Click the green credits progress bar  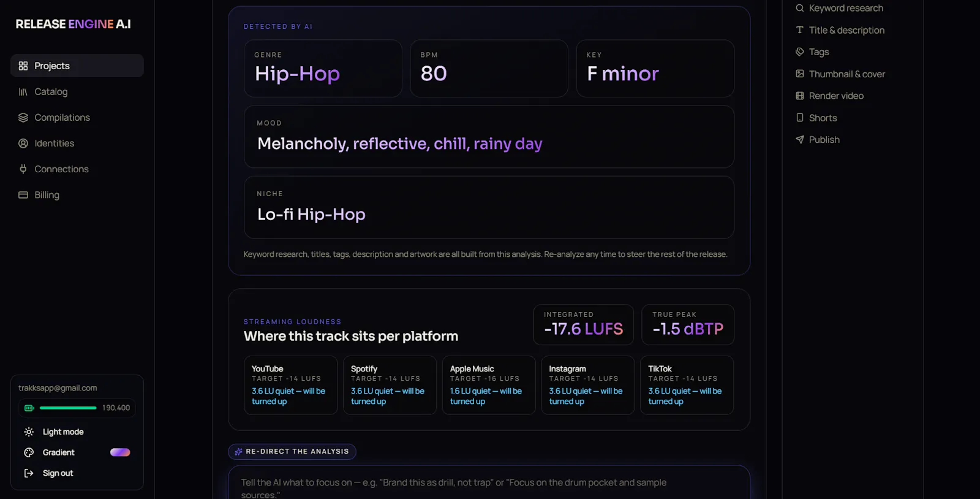point(68,408)
